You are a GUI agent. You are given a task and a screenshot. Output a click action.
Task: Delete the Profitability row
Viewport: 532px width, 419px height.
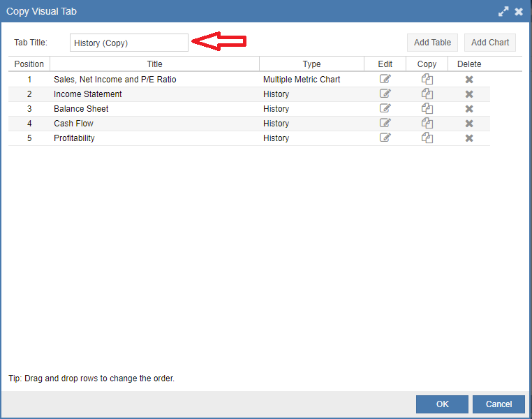click(469, 138)
